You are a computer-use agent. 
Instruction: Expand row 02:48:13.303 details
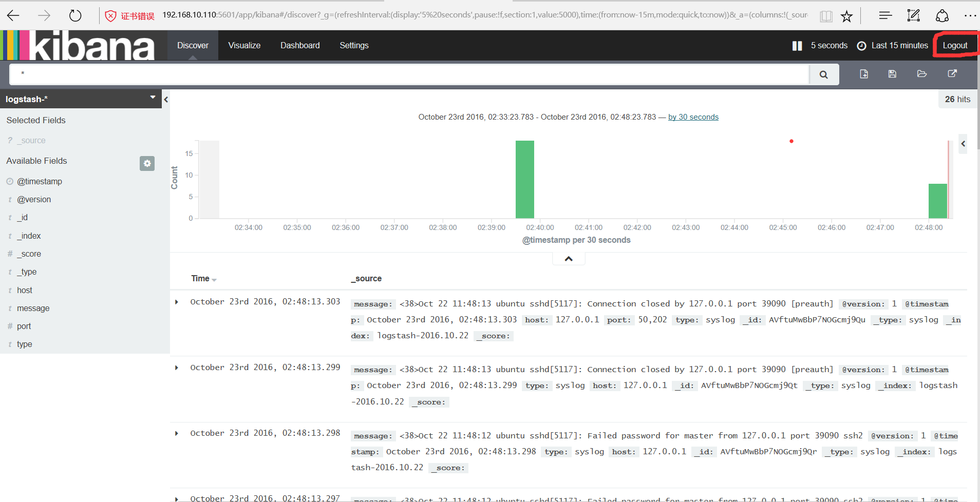coord(177,302)
